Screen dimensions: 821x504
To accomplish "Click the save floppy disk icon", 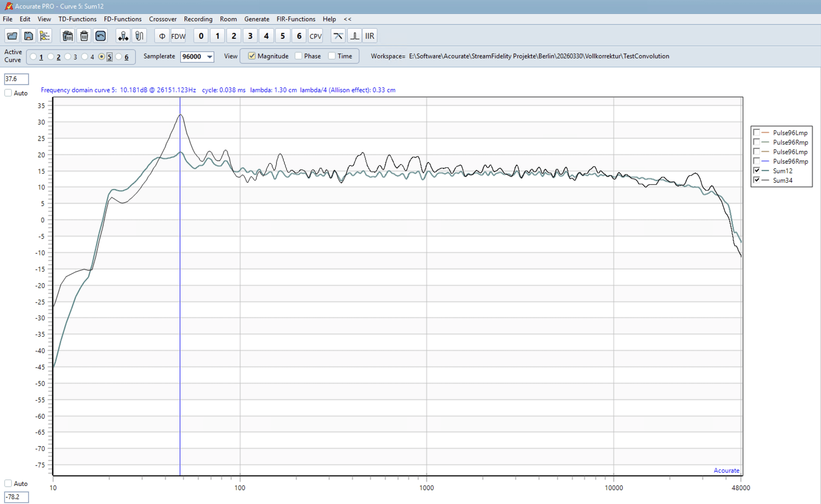I will point(28,36).
